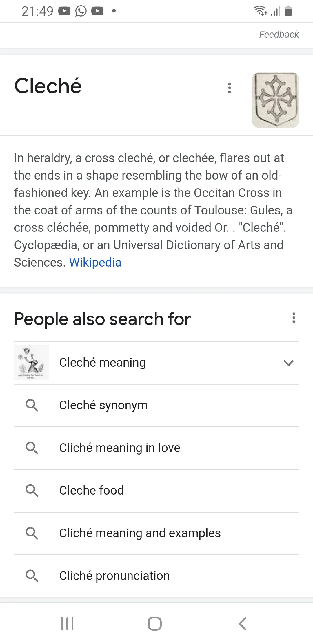Open the Cleché panel three-dot menu
Screen dimensions: 313x644
tap(230, 88)
